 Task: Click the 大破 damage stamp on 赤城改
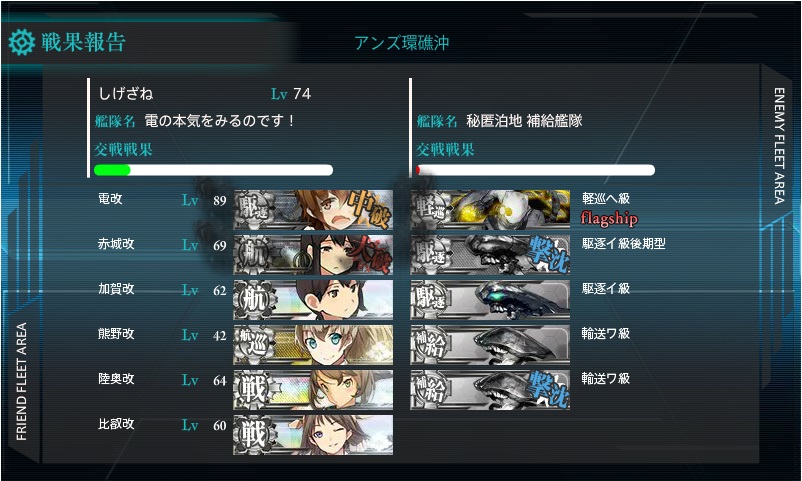370,254
